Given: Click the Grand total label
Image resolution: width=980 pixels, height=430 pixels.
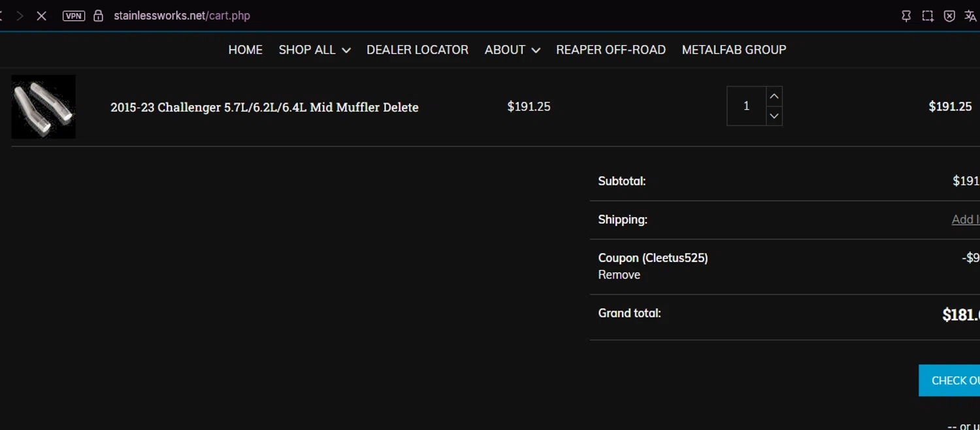Looking at the screenshot, I should 630,313.
